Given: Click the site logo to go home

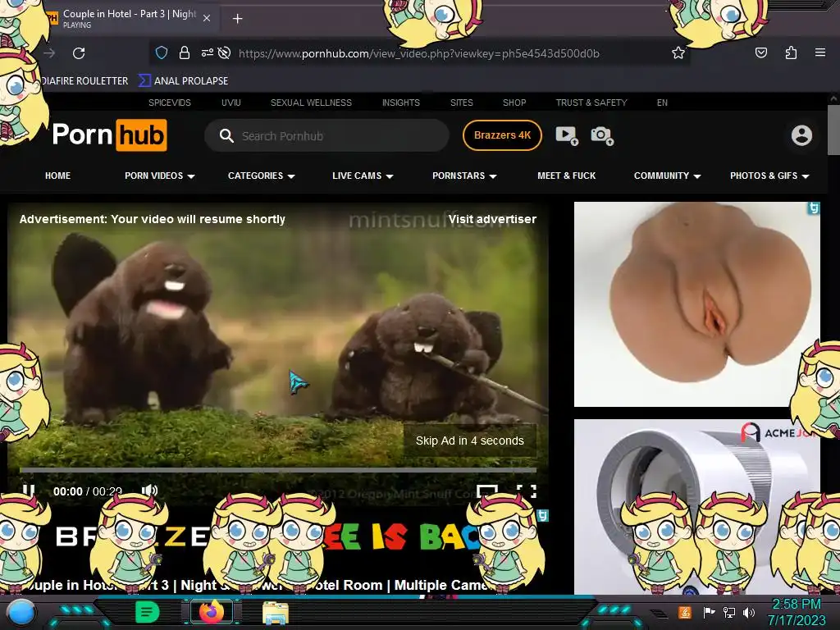Looking at the screenshot, I should 109,135.
